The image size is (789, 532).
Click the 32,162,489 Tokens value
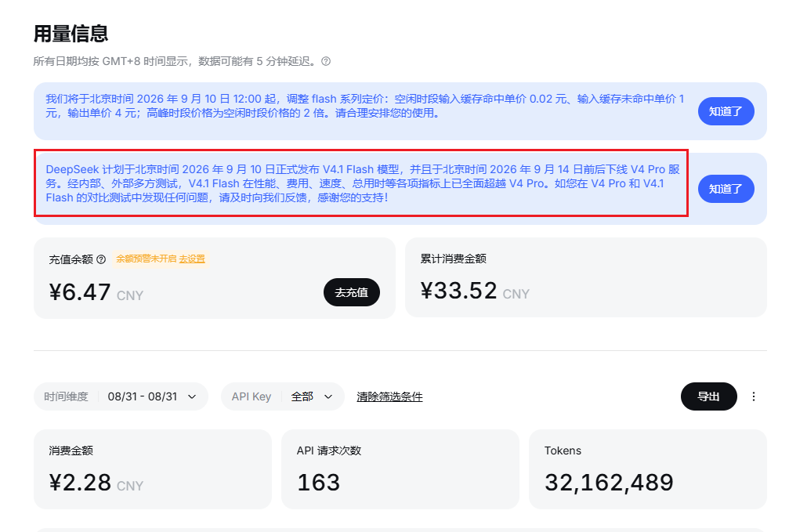point(609,483)
